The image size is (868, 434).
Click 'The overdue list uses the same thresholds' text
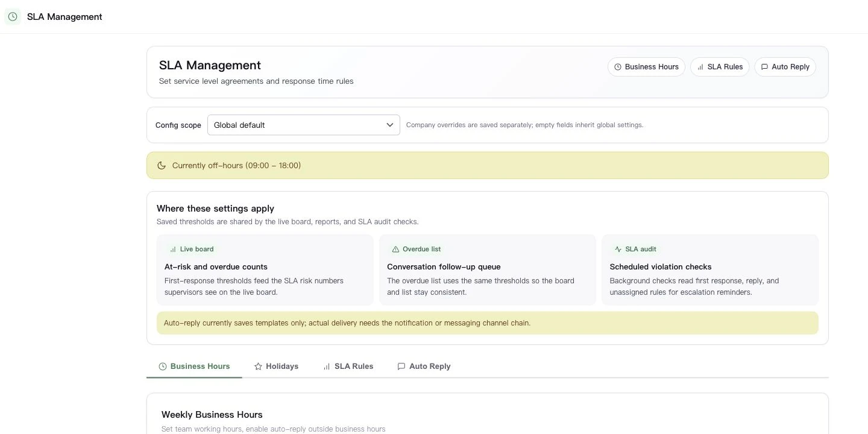[480, 286]
